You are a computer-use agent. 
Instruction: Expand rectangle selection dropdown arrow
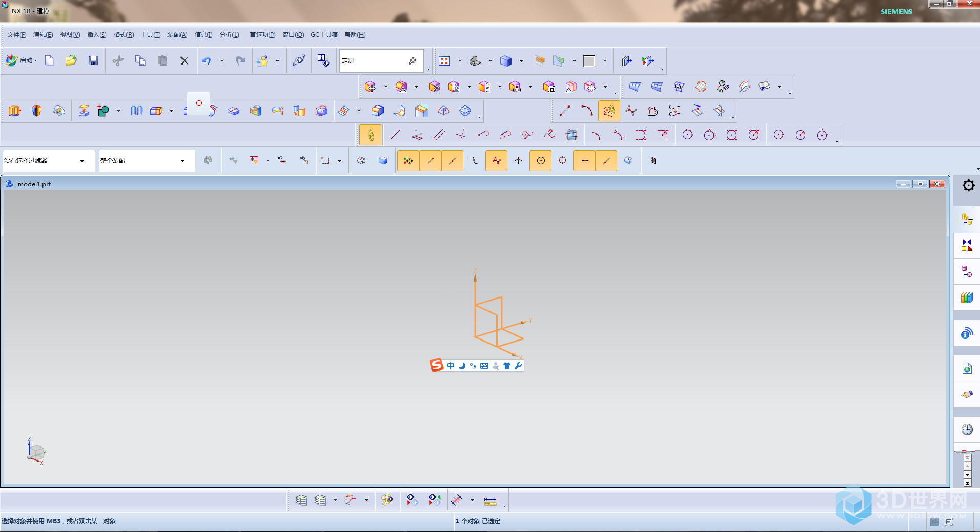point(339,161)
